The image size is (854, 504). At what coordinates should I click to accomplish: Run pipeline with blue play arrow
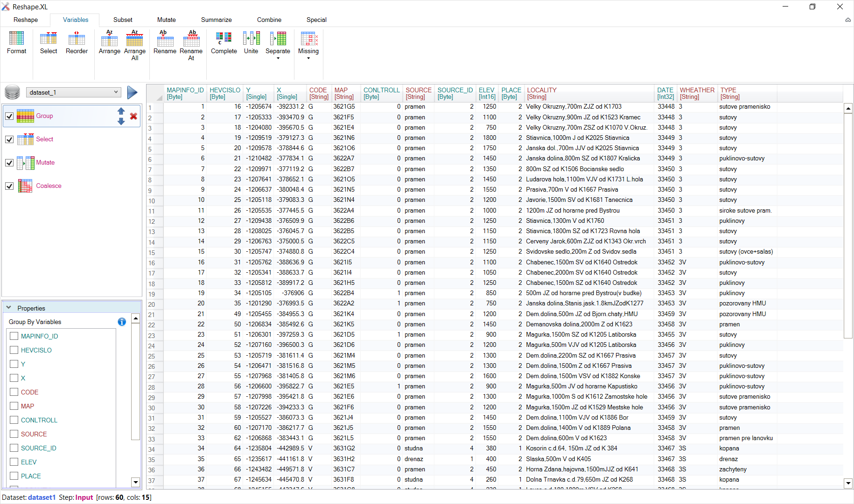(133, 92)
